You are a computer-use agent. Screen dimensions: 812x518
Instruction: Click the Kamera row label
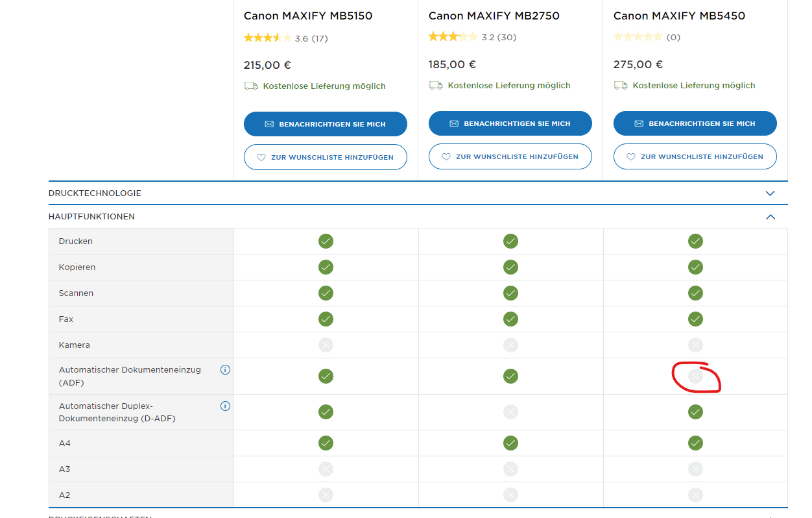click(x=75, y=345)
